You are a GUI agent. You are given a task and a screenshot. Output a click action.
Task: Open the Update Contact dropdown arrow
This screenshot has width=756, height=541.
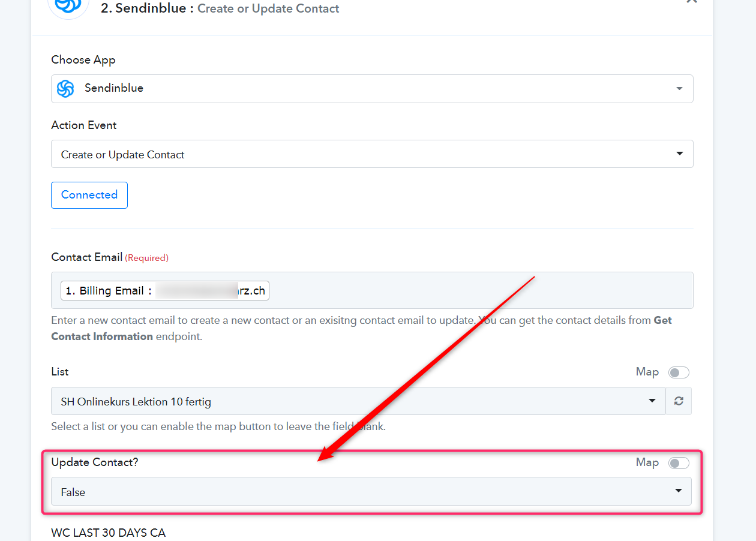point(679,491)
